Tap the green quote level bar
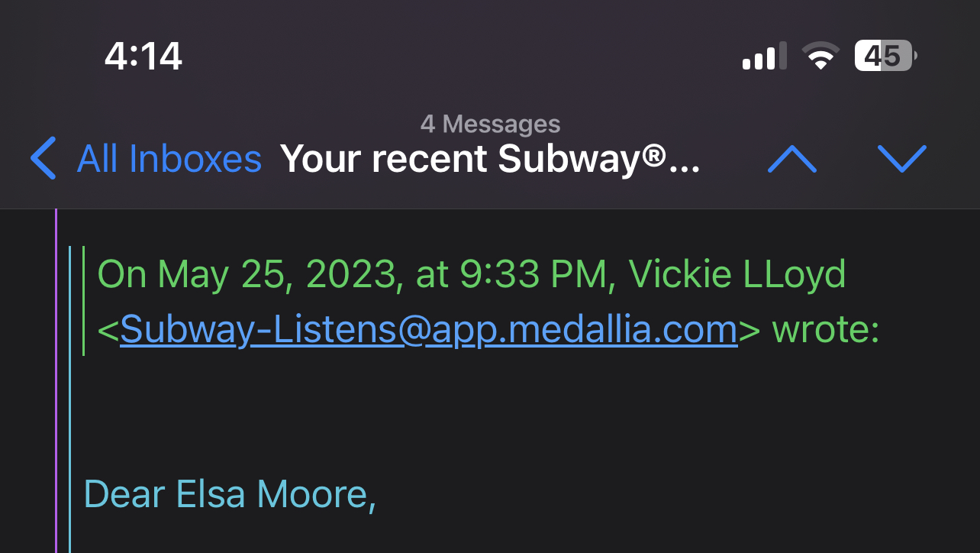980x553 pixels. pos(83,301)
